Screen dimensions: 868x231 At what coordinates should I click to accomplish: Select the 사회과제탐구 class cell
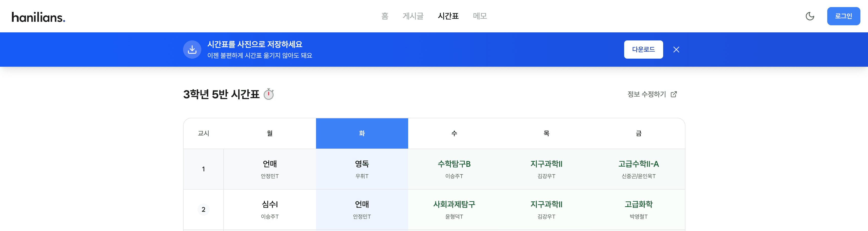[x=454, y=209]
